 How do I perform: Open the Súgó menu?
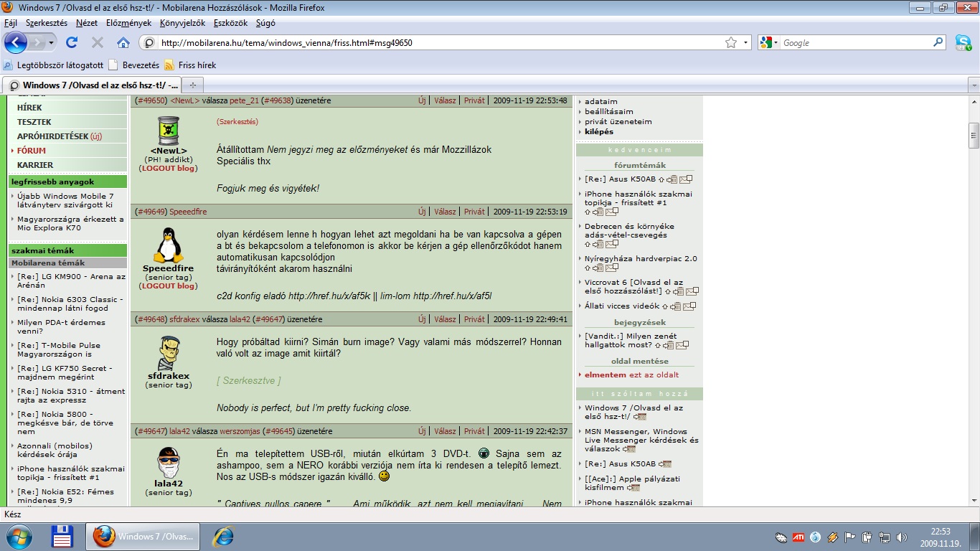pyautogui.click(x=265, y=23)
